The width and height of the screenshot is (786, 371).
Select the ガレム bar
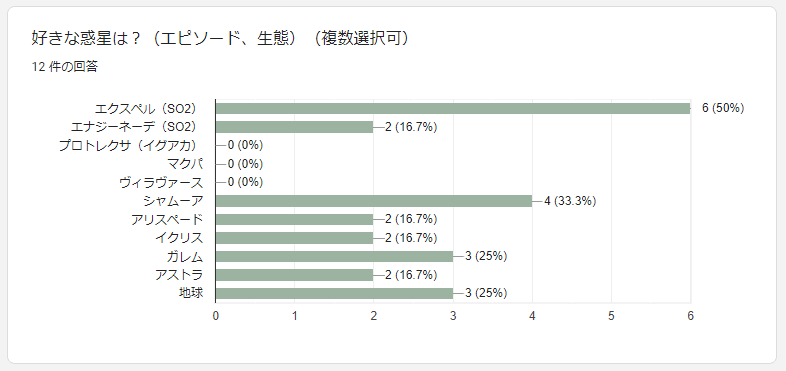tap(334, 256)
